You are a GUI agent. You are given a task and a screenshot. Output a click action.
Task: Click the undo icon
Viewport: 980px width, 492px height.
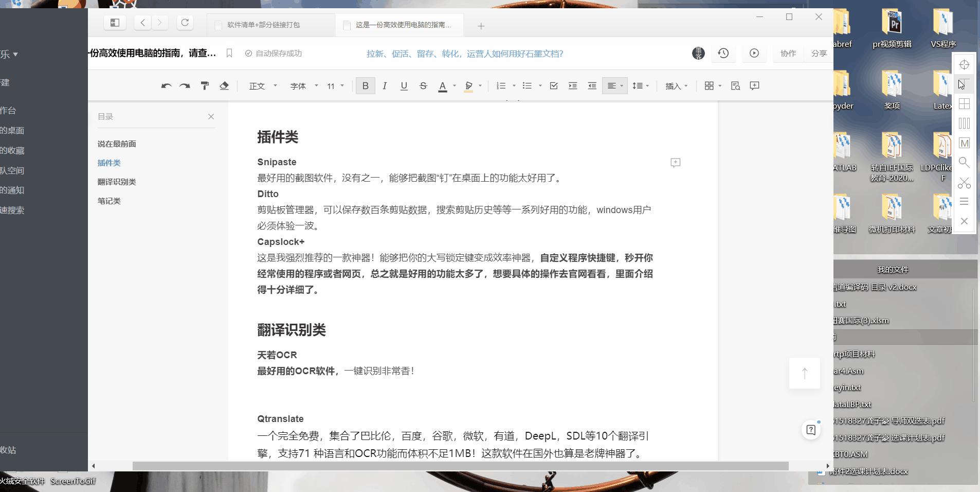coord(166,85)
